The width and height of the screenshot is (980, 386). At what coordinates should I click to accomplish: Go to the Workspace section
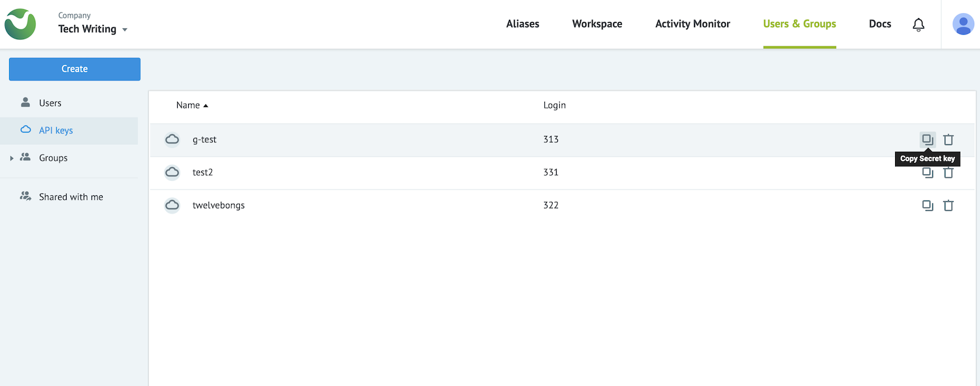[x=596, y=24]
